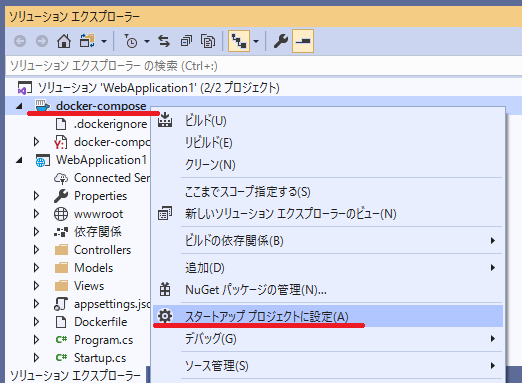Expand the docker-compose yml file node
Image resolution: width=522 pixels, height=383 pixels.
click(x=36, y=142)
